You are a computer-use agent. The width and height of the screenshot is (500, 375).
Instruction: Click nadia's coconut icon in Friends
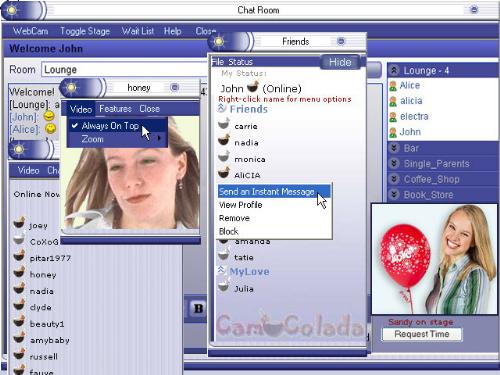coord(224,140)
